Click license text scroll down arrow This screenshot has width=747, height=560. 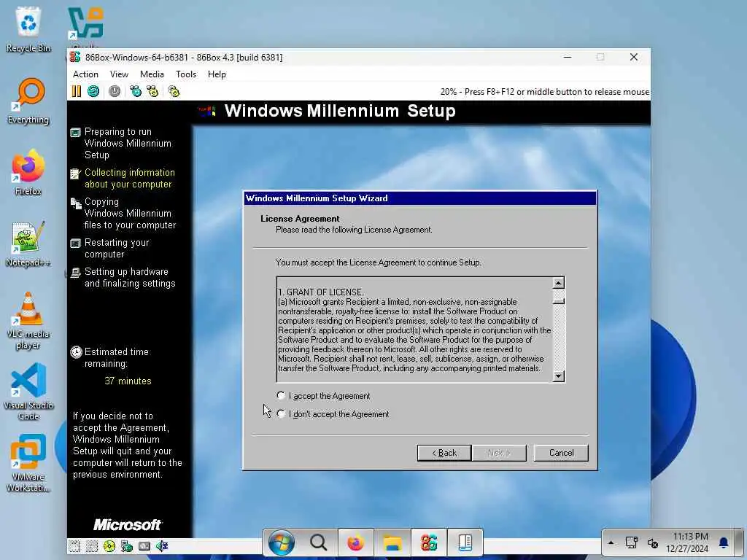point(559,376)
